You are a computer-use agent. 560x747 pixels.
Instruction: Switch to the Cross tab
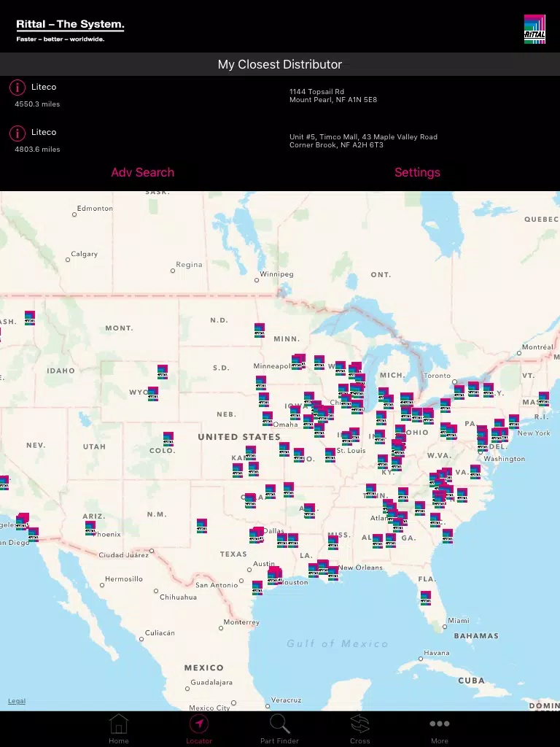pos(360,729)
